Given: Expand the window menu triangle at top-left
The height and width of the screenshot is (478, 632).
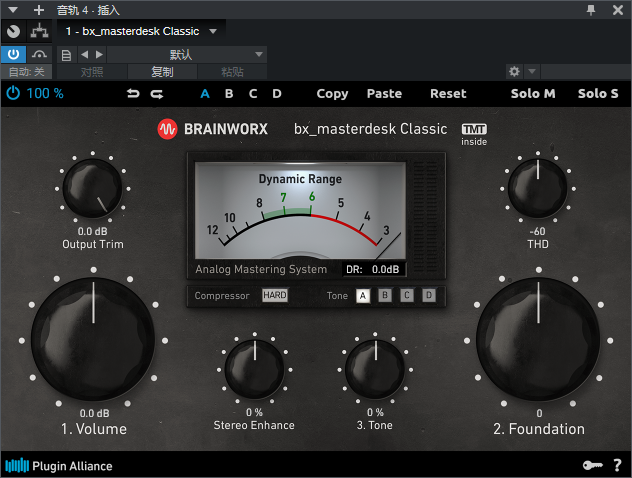Looking at the screenshot, I should 13,10.
